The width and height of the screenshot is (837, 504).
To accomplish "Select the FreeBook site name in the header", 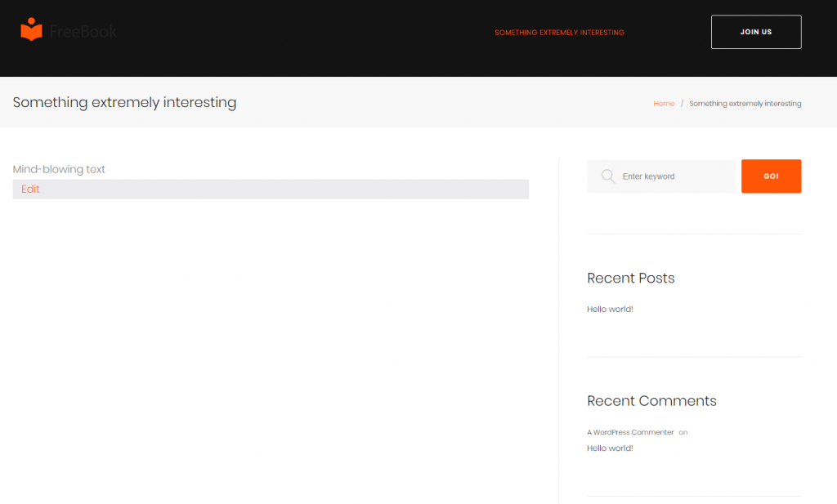I will [84, 31].
